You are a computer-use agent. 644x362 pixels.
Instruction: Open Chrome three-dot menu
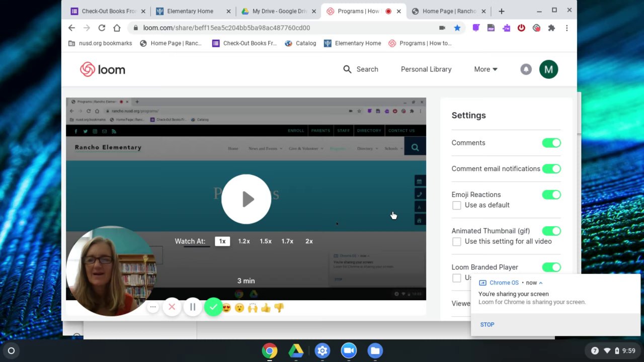pyautogui.click(x=567, y=28)
